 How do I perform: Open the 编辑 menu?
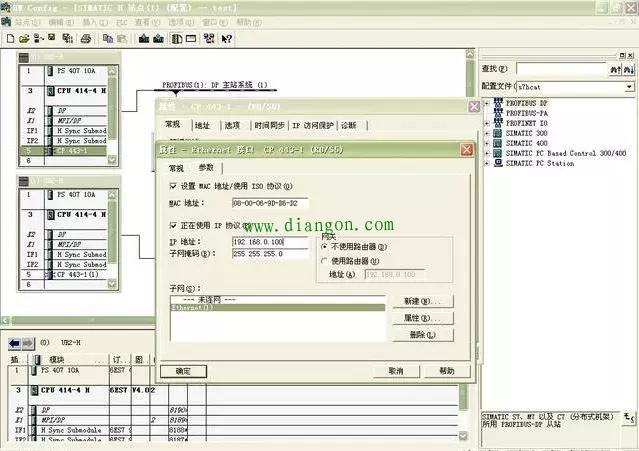click(x=61, y=22)
